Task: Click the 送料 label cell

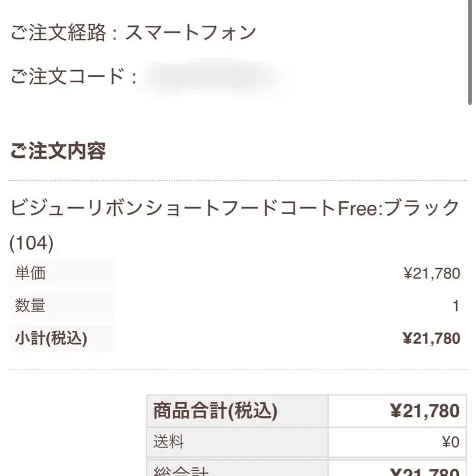Action: 237,442
